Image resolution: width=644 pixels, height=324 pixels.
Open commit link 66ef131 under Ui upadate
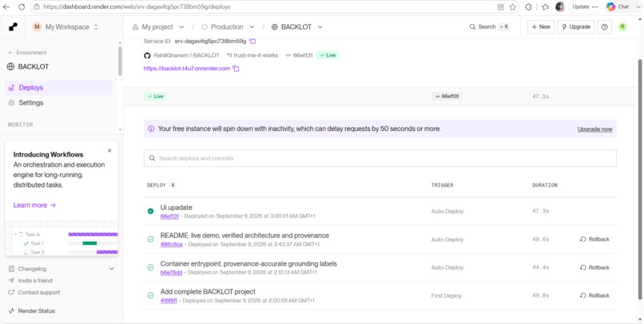169,216
